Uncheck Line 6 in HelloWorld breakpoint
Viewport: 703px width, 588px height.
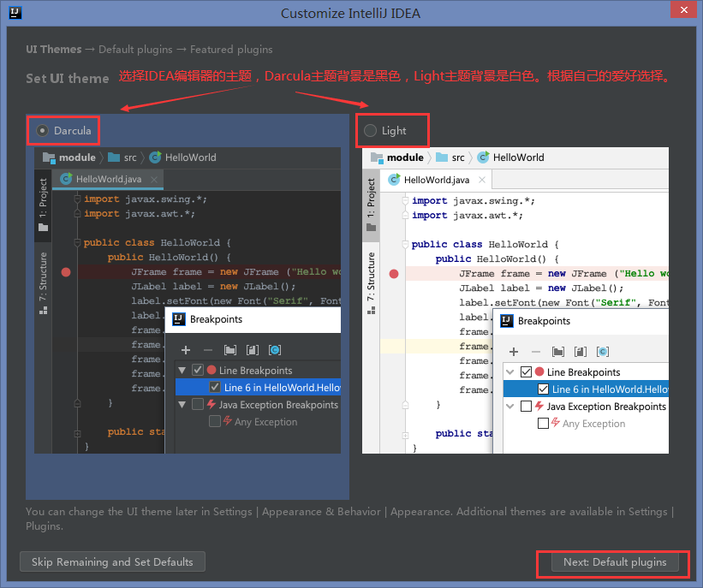tap(215, 388)
